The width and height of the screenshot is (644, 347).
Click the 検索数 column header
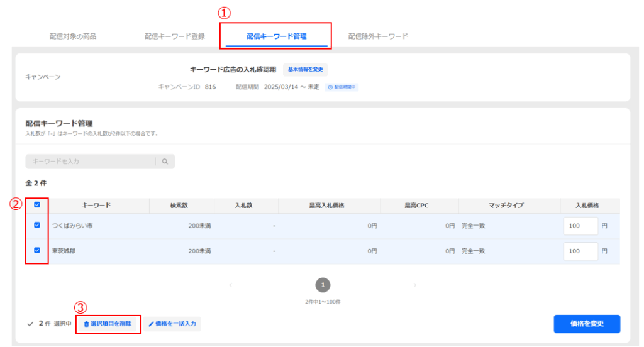coord(182,206)
